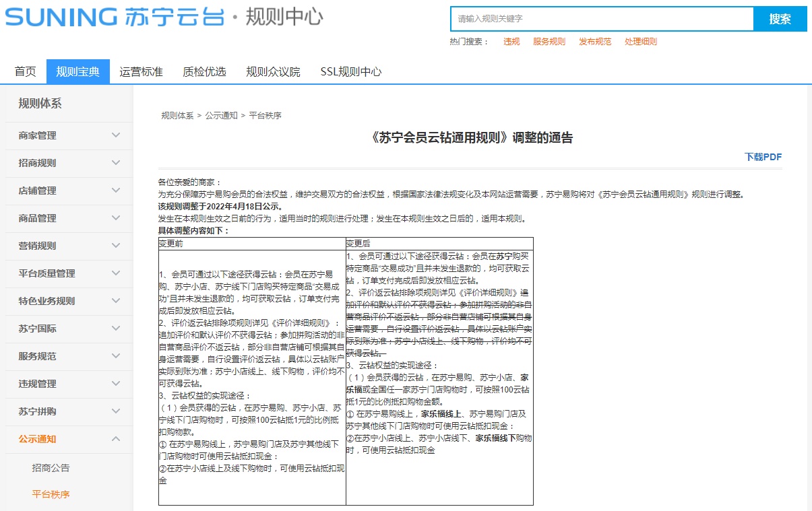The height and width of the screenshot is (511, 812).
Task: Click the rule keyword search field
Action: 601,19
